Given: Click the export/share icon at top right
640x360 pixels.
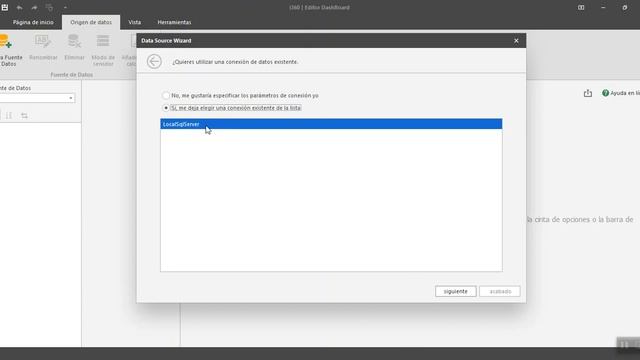Looking at the screenshot, I should 588,93.
